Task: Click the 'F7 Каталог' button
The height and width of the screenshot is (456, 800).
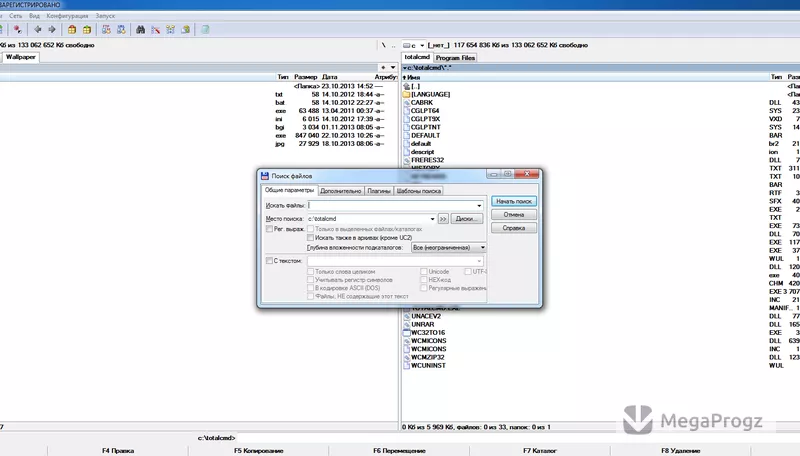Action: 540,450
